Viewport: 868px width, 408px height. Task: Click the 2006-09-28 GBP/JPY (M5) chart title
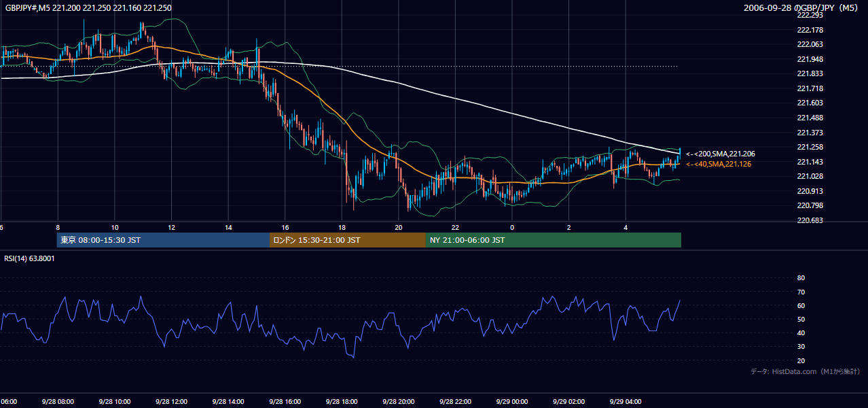[x=801, y=8]
